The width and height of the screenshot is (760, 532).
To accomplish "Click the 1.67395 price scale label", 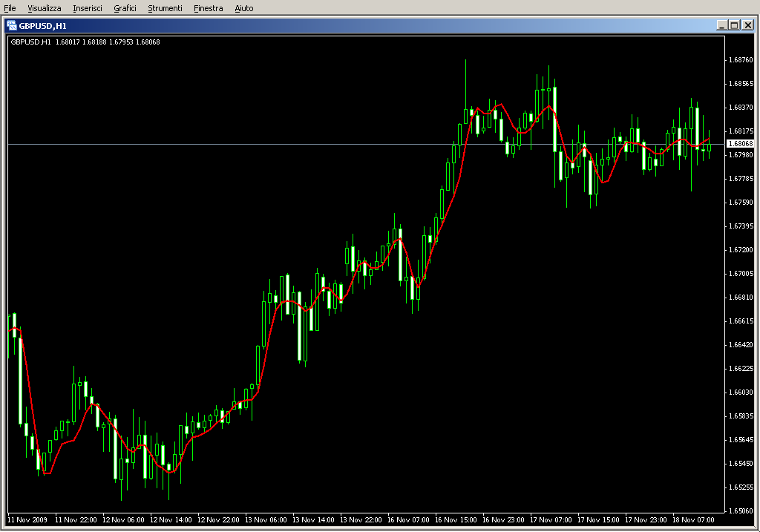I will click(741, 226).
